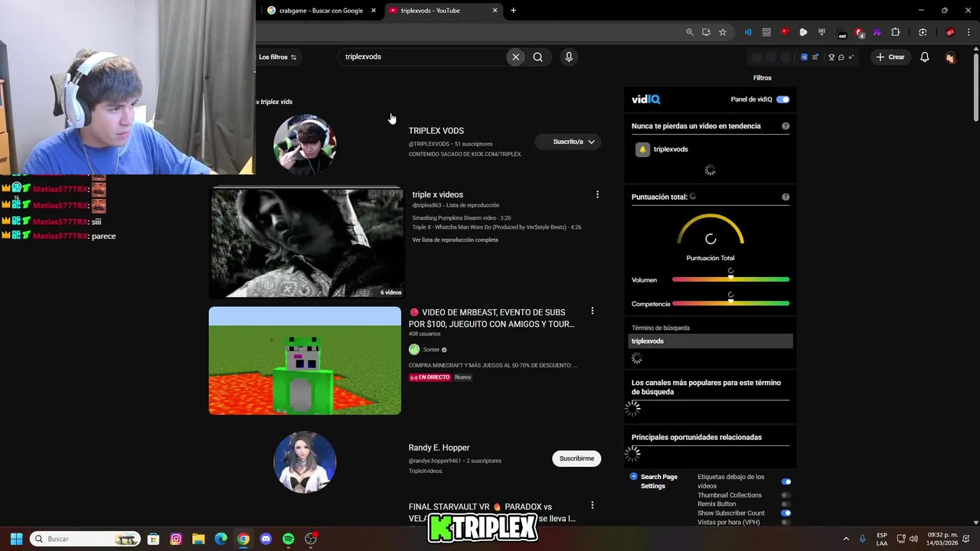The height and width of the screenshot is (551, 980).
Task: Disable Show Subscriber Count switch
Action: tap(786, 513)
